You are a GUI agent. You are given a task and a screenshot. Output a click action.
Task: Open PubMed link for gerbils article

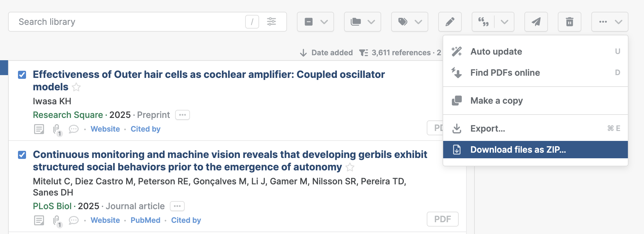coord(145,220)
